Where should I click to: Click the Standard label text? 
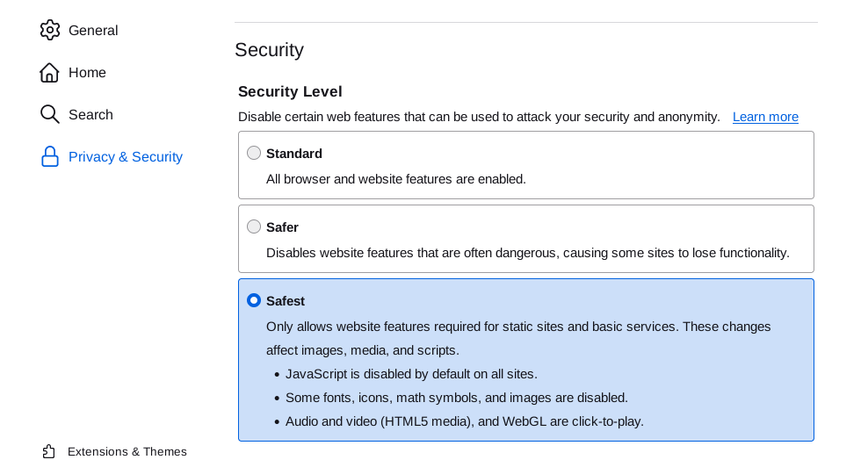tap(294, 154)
